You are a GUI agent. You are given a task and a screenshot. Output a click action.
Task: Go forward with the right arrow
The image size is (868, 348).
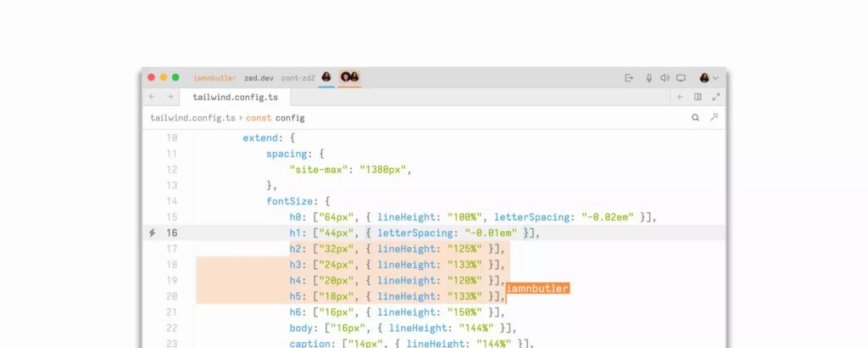(x=170, y=97)
